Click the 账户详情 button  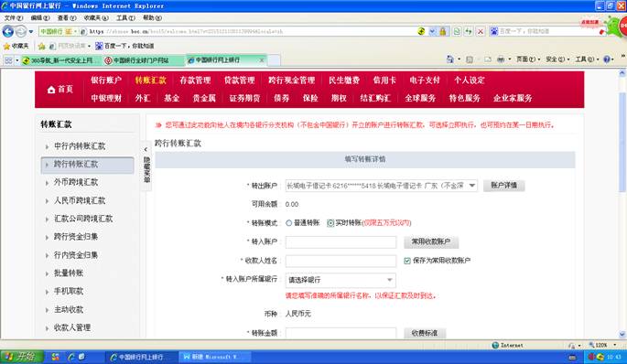point(503,186)
